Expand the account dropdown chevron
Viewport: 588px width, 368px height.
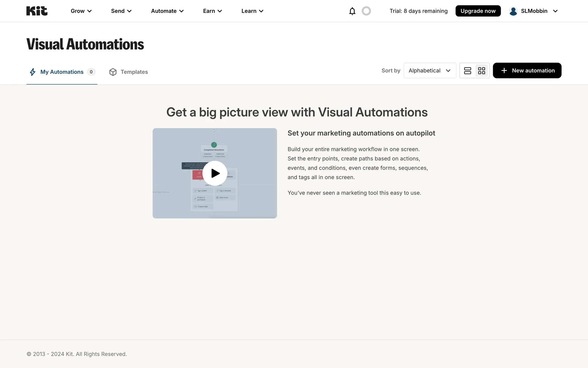click(555, 11)
